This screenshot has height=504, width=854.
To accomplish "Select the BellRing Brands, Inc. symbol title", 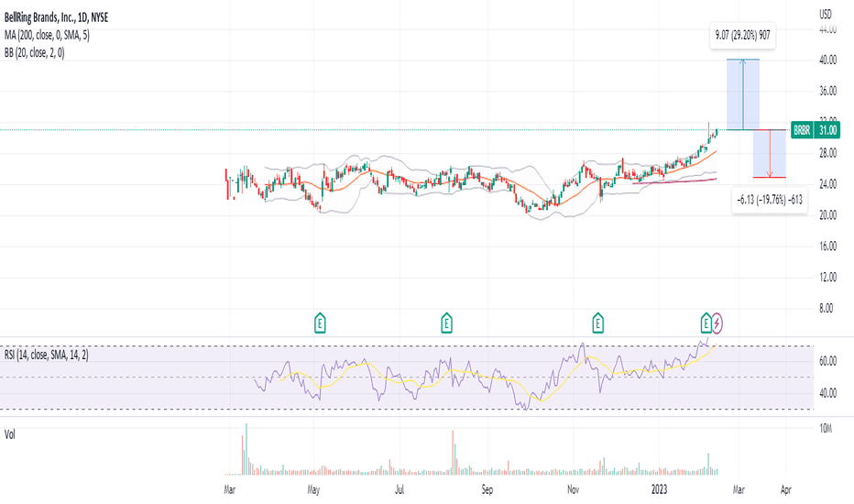I will (56, 17).
